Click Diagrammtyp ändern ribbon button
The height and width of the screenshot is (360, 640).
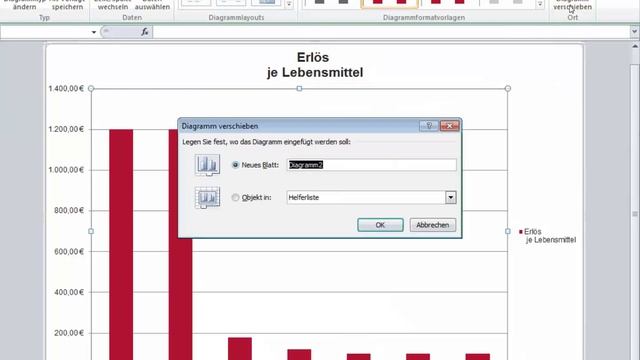24,5
